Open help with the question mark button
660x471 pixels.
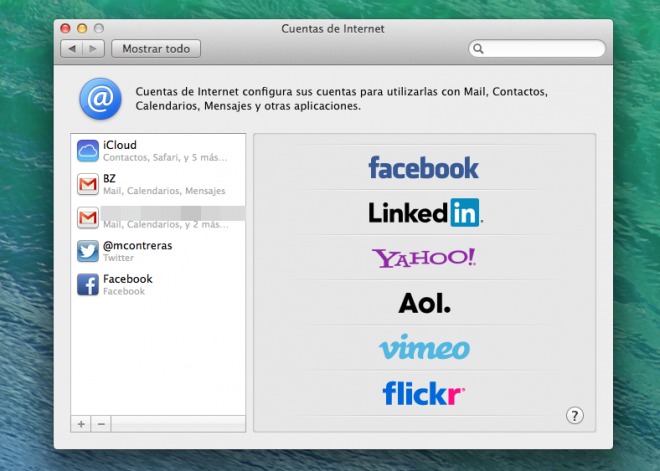[575, 415]
